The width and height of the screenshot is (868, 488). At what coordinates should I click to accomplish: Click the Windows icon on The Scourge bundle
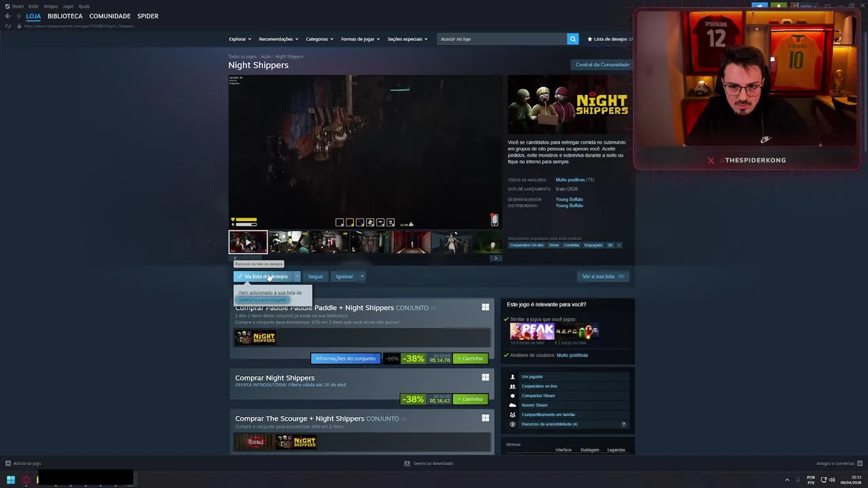pyautogui.click(x=486, y=418)
